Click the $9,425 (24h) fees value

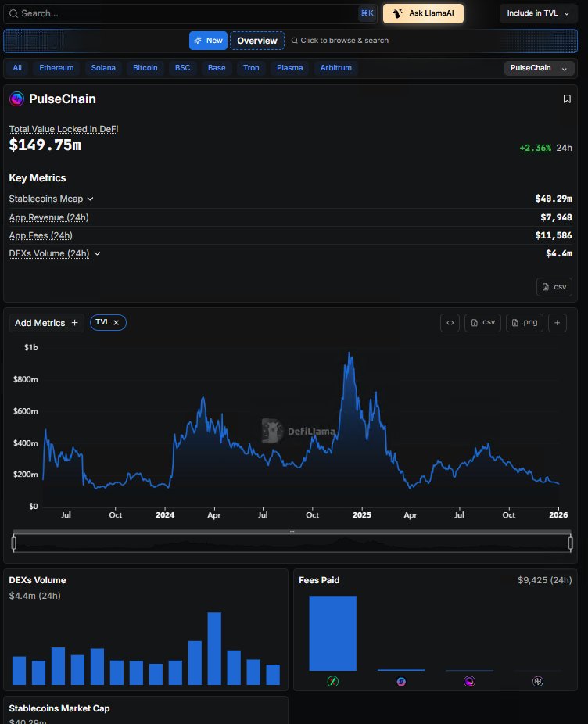tap(544, 580)
